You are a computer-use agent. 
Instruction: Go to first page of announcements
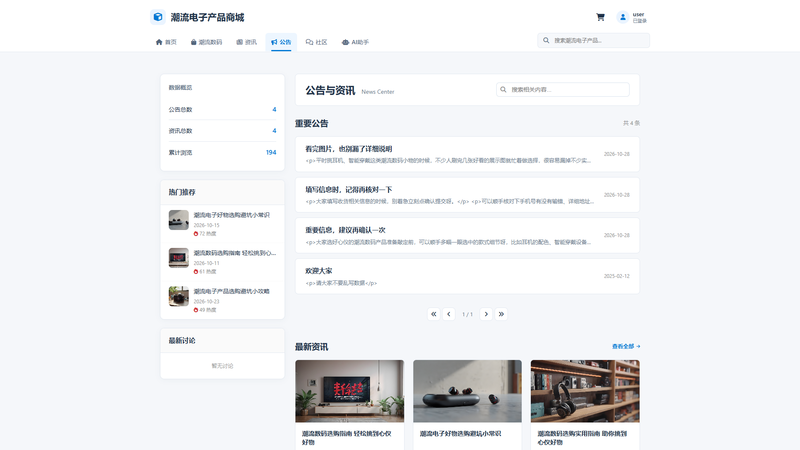coord(434,314)
